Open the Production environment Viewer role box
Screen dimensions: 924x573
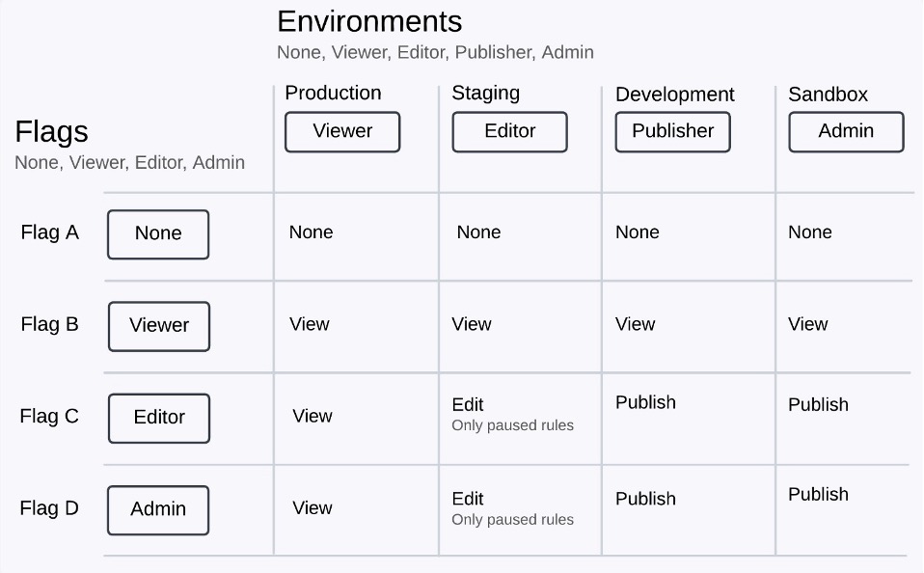342,132
